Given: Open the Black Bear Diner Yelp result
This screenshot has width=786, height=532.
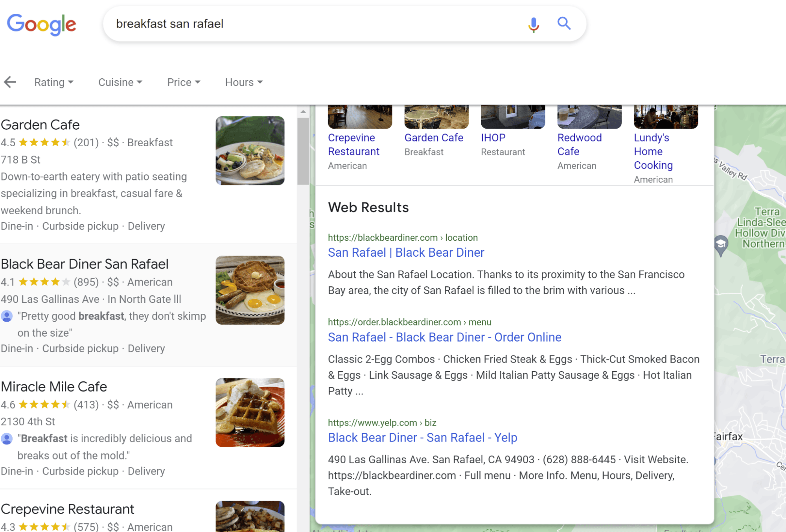Looking at the screenshot, I should 422,438.
